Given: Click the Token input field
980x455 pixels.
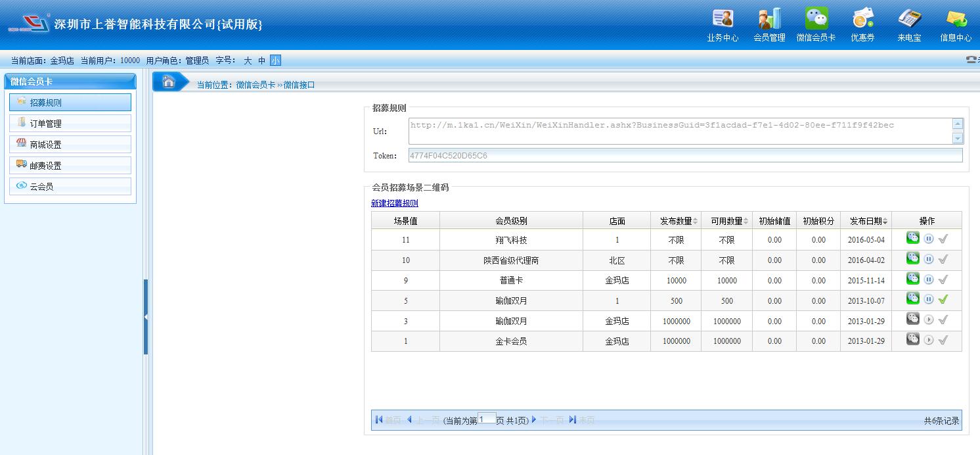Looking at the screenshot, I should 685,156.
